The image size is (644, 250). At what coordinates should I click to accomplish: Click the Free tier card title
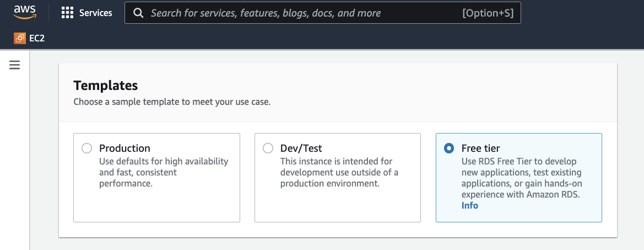[x=481, y=148]
